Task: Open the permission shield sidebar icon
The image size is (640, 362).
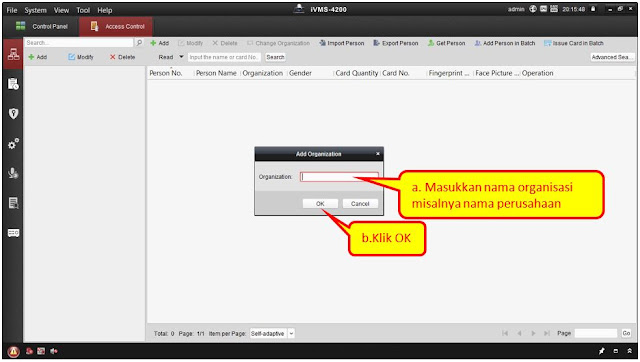Action: (x=13, y=113)
